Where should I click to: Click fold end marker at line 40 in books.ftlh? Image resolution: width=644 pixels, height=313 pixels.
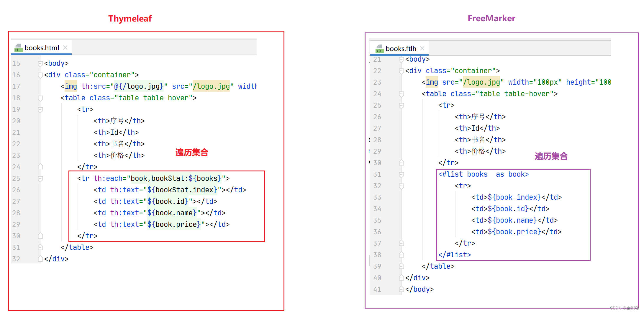click(401, 278)
